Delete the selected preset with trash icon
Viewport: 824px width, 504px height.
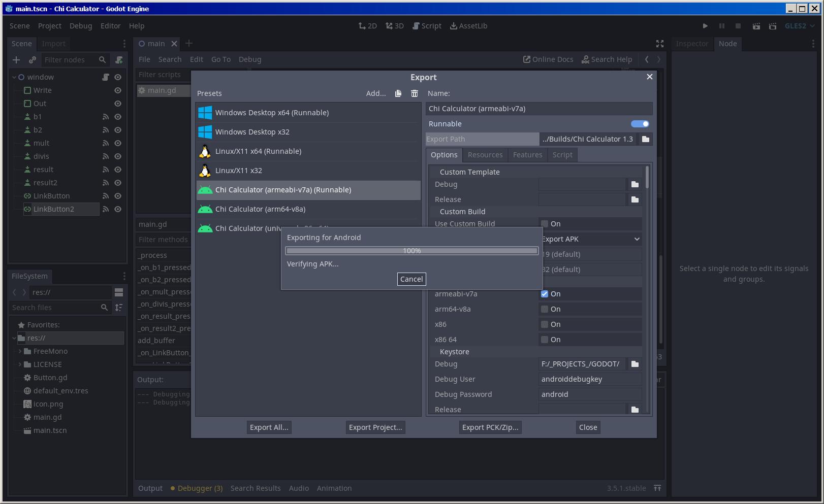click(415, 93)
